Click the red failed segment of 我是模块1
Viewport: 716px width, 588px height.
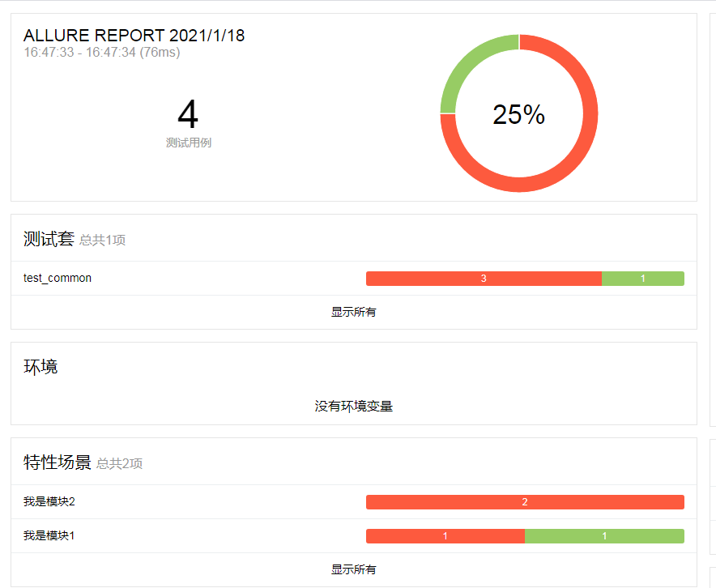click(x=445, y=536)
